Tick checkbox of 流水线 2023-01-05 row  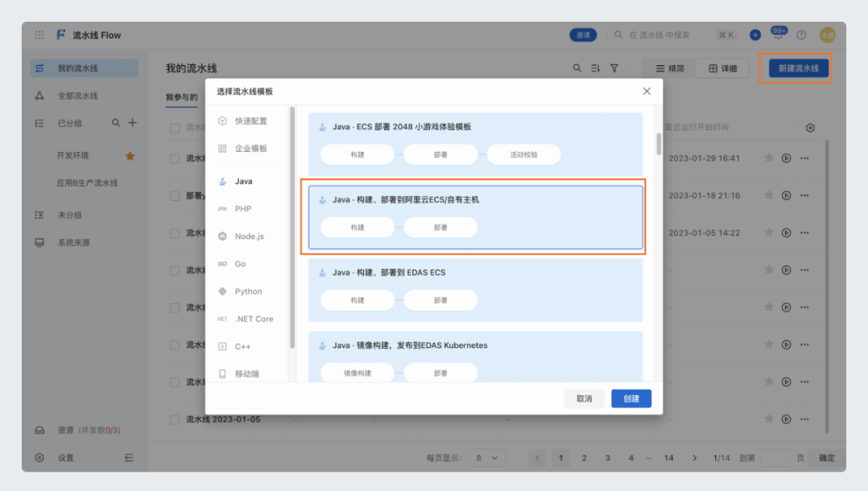click(x=175, y=419)
